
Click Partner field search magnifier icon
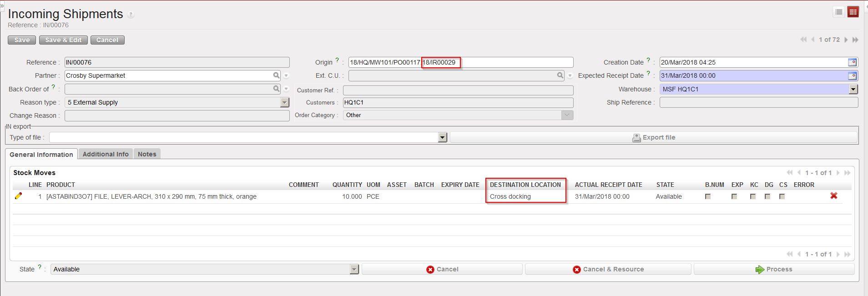(276, 75)
